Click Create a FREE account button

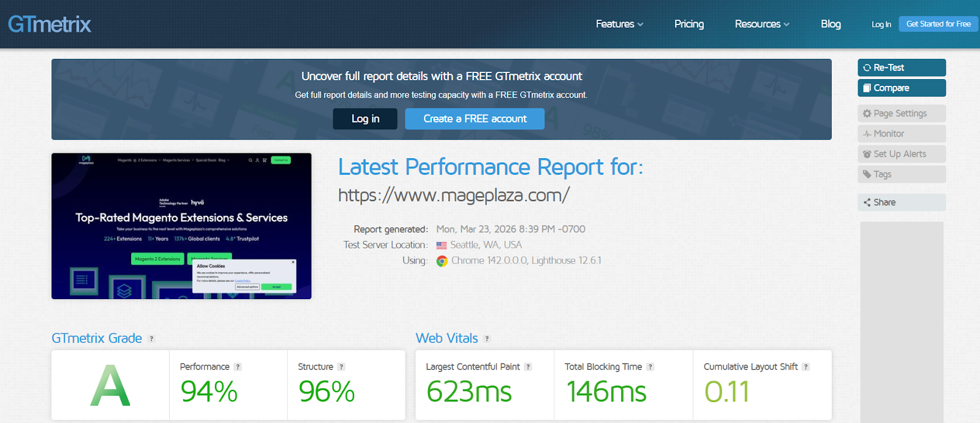click(475, 119)
